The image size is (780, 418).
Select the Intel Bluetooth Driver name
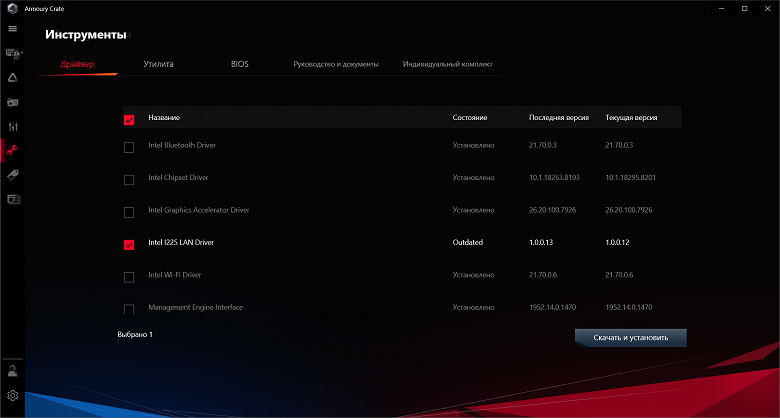pyautogui.click(x=182, y=145)
